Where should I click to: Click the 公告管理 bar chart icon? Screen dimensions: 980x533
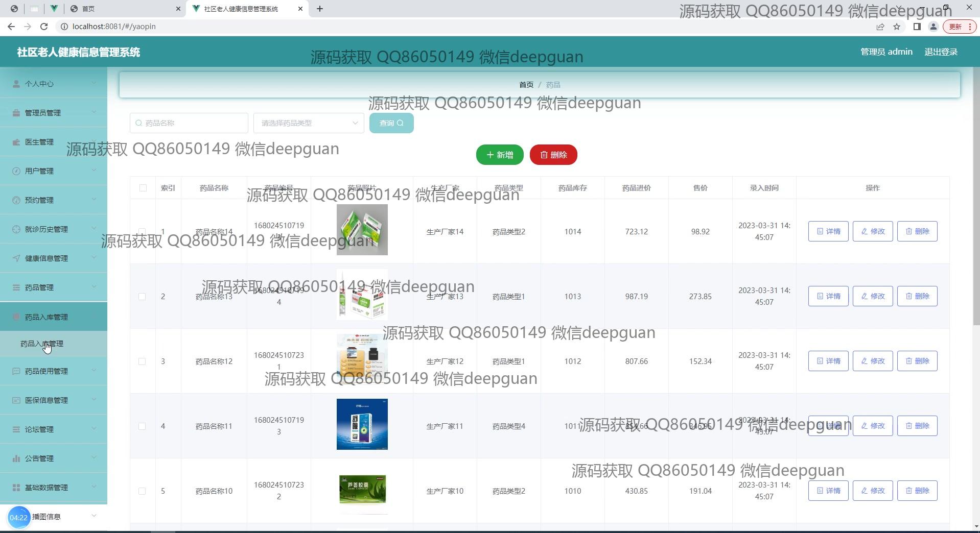(16, 458)
